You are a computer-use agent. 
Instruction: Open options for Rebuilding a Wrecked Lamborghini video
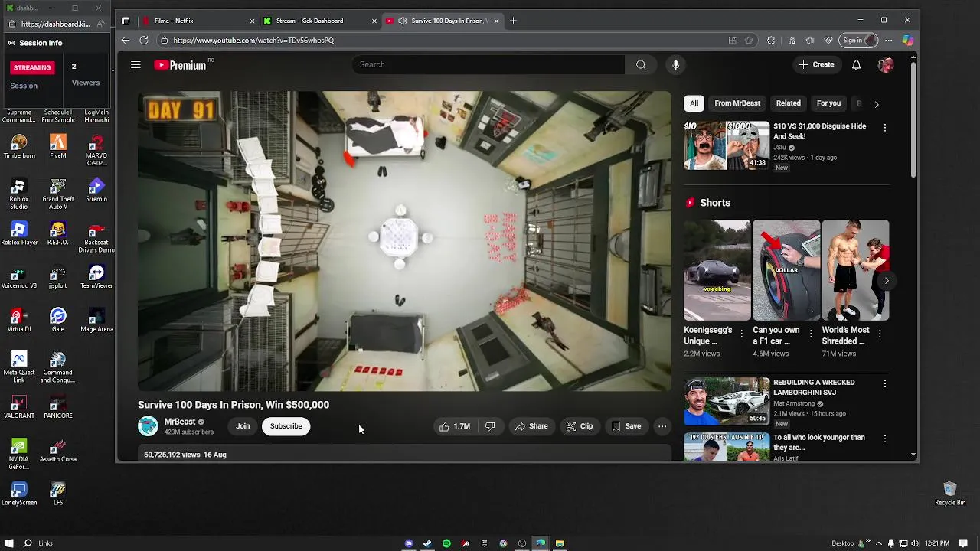[885, 383]
